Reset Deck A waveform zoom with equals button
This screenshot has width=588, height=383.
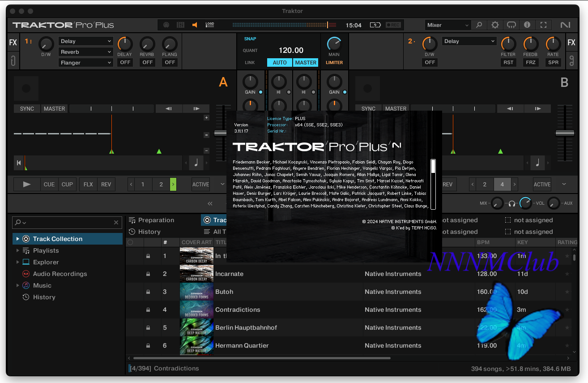tap(206, 135)
